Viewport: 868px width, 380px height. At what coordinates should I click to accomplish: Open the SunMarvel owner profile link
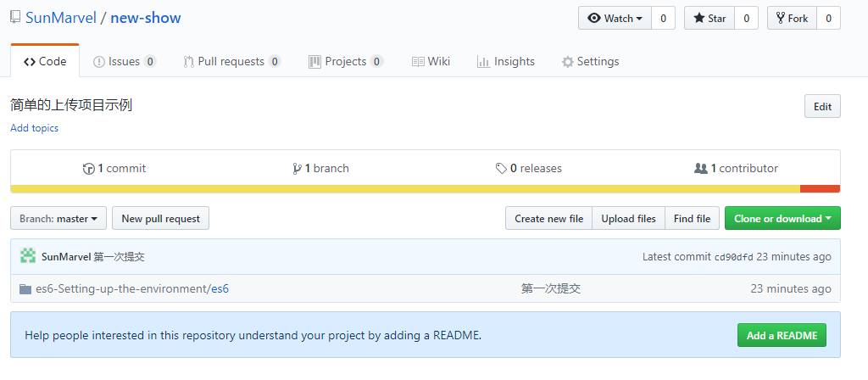pos(60,18)
